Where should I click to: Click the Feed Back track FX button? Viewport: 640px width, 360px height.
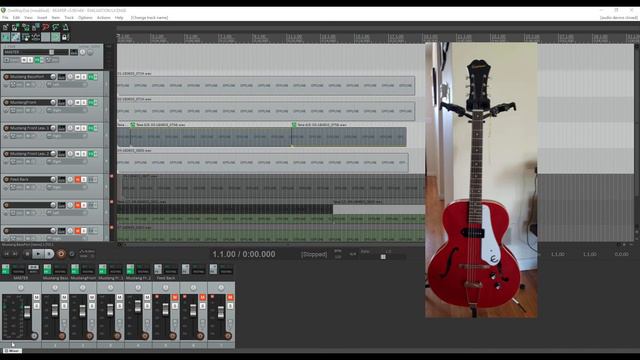(x=91, y=180)
